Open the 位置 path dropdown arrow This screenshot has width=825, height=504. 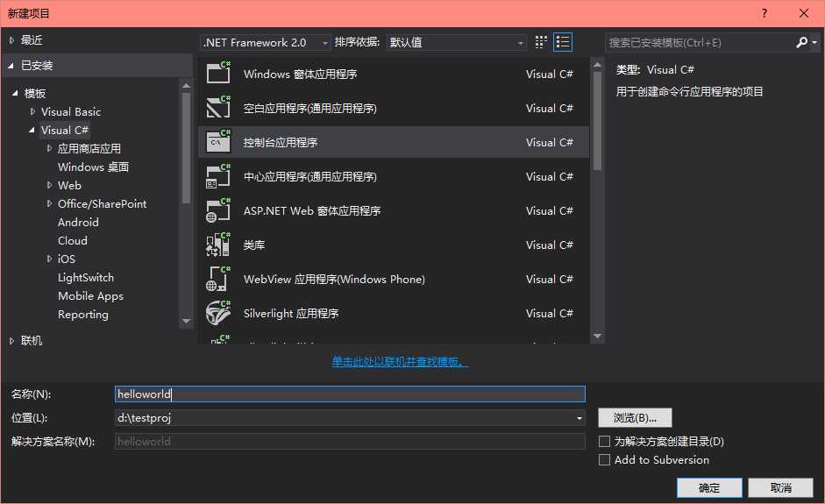pyautogui.click(x=580, y=418)
